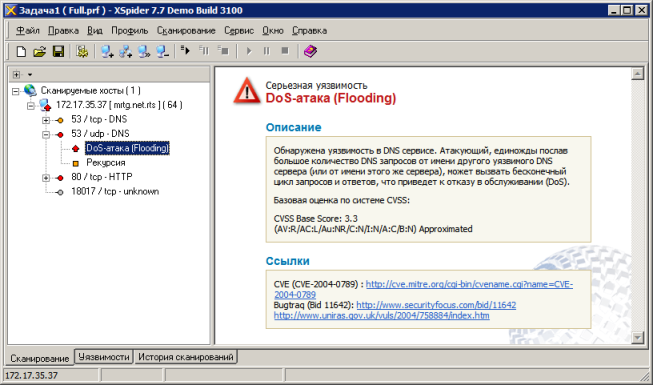Open the Справка menu
The image size is (653, 385).
pyautogui.click(x=309, y=30)
